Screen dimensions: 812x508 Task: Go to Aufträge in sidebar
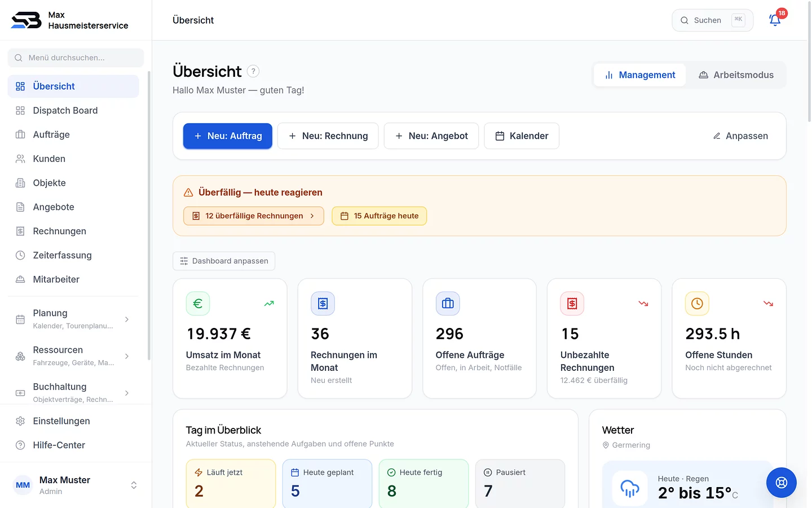click(73, 135)
